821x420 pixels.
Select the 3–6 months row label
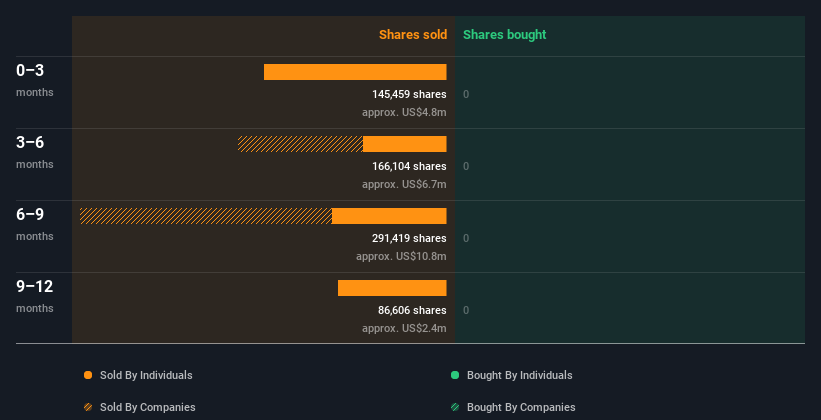point(35,152)
